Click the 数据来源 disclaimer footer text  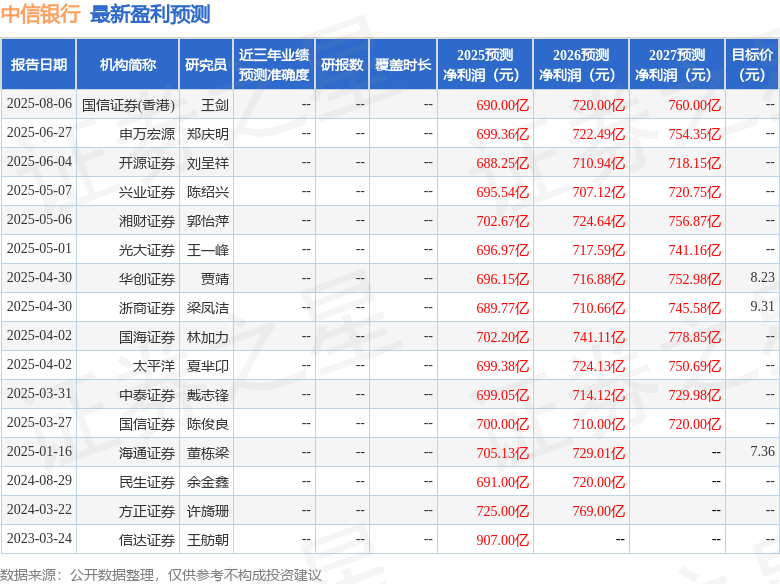click(161, 575)
